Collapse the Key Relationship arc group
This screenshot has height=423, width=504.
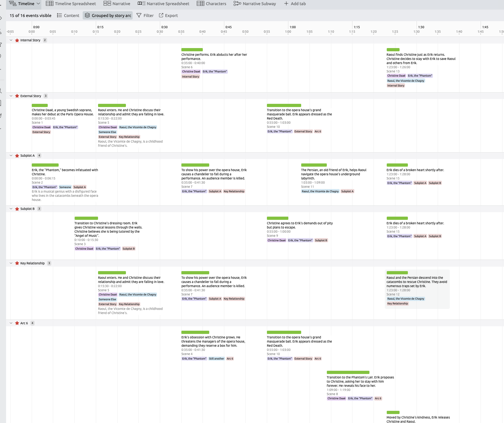tap(11, 263)
